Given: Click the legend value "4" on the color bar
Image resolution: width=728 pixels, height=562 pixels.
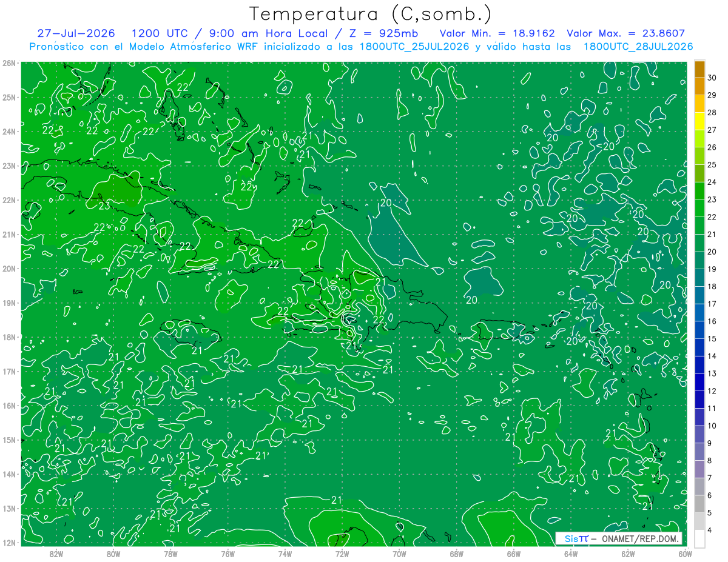Looking at the screenshot, I should point(710,530).
